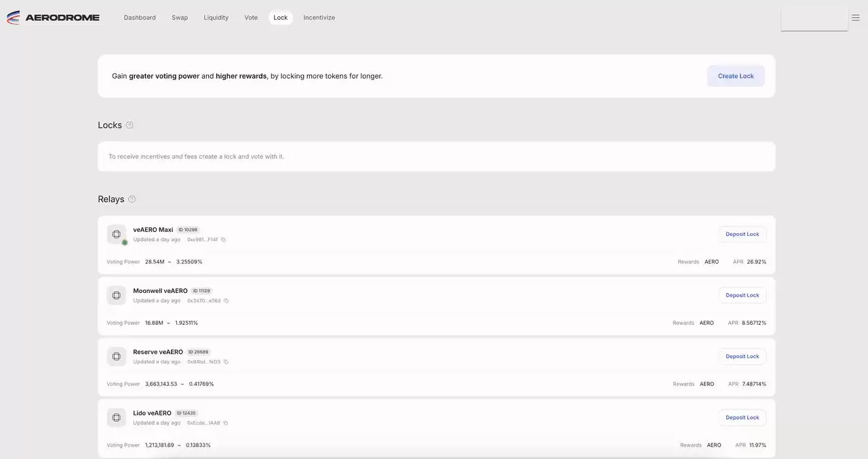Open the Dashboard tab
868x459 pixels.
coord(140,18)
